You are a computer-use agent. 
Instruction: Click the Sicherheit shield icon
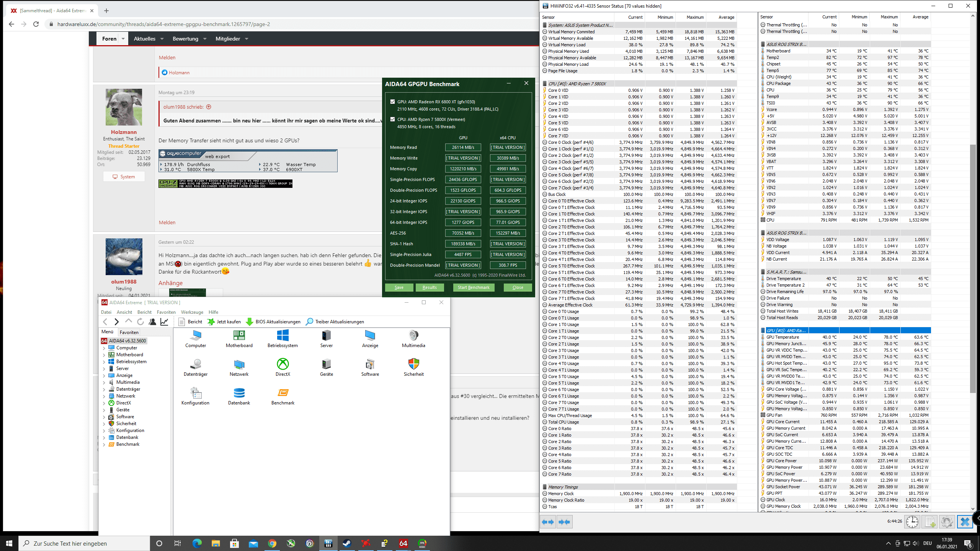413,364
